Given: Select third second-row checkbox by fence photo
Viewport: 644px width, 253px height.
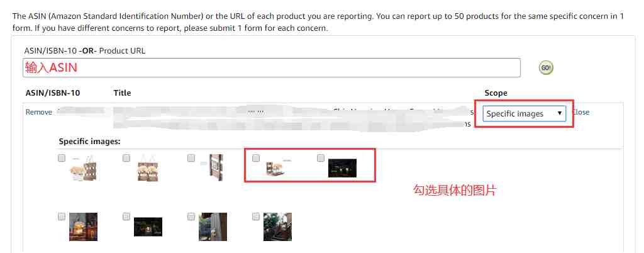Looking at the screenshot, I should (191, 216).
